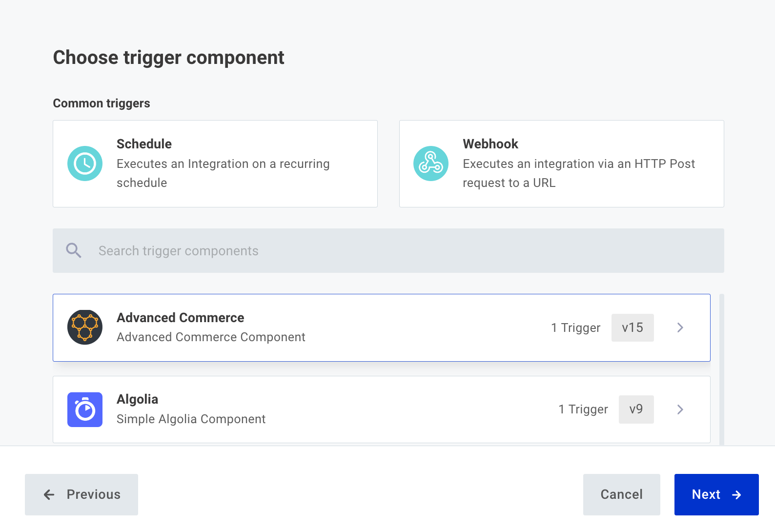Screen dimensions: 775x532
Task: Expand the Advanced Commerce trigger details chevron
Action: tap(680, 327)
